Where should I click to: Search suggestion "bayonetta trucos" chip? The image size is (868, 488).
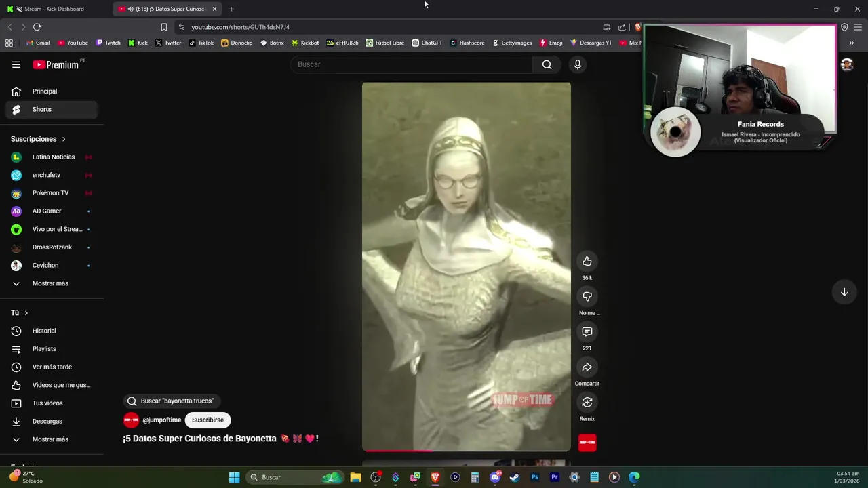[x=172, y=401]
